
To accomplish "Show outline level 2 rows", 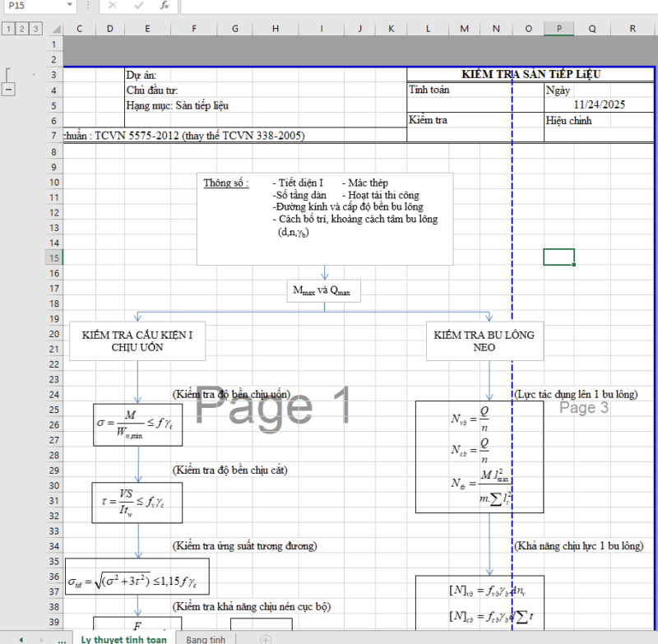I will [x=21, y=29].
